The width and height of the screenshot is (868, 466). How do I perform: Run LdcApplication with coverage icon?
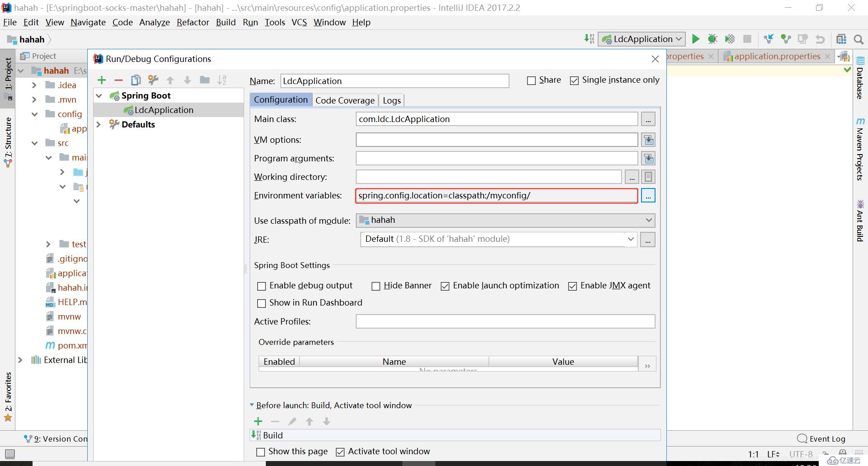pyautogui.click(x=730, y=39)
